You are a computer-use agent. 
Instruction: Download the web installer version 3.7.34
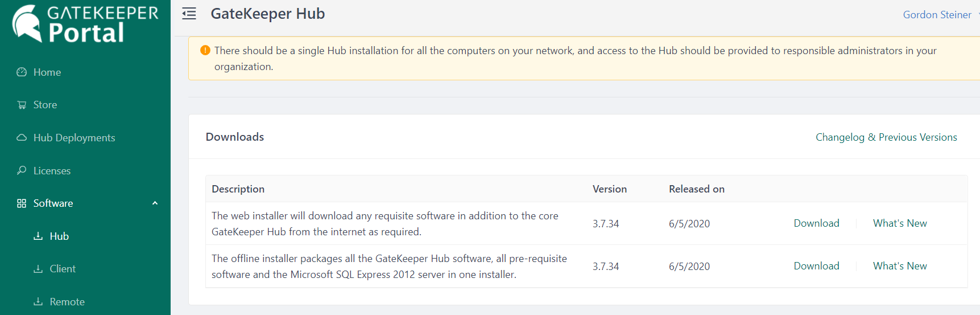pyautogui.click(x=816, y=223)
